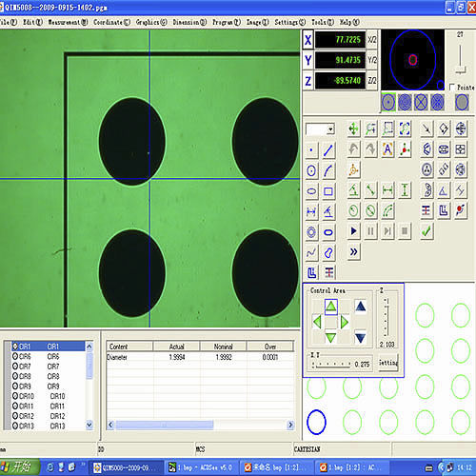Click the Windows Start button
Screen dimensions: 476x476
click(20, 466)
